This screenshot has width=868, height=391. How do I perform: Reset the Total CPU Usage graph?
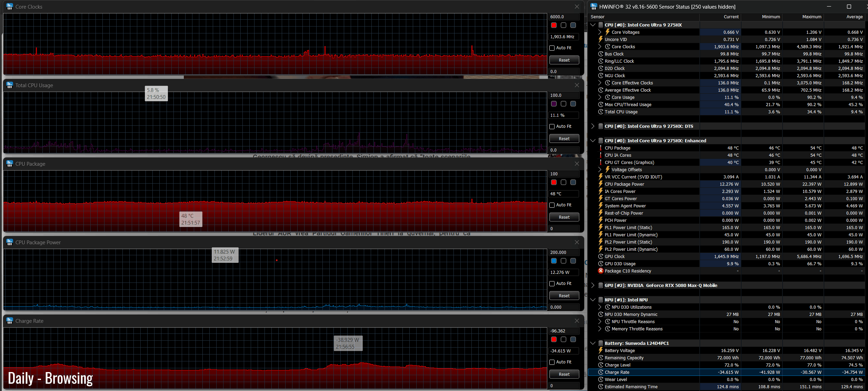tap(564, 138)
